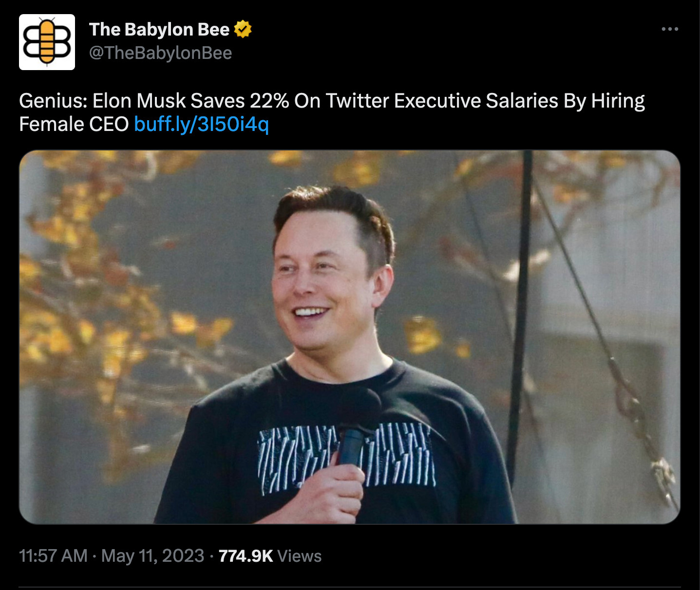Click the 774.9K view count number
Viewport: 700px width, 590px height.
[246, 556]
